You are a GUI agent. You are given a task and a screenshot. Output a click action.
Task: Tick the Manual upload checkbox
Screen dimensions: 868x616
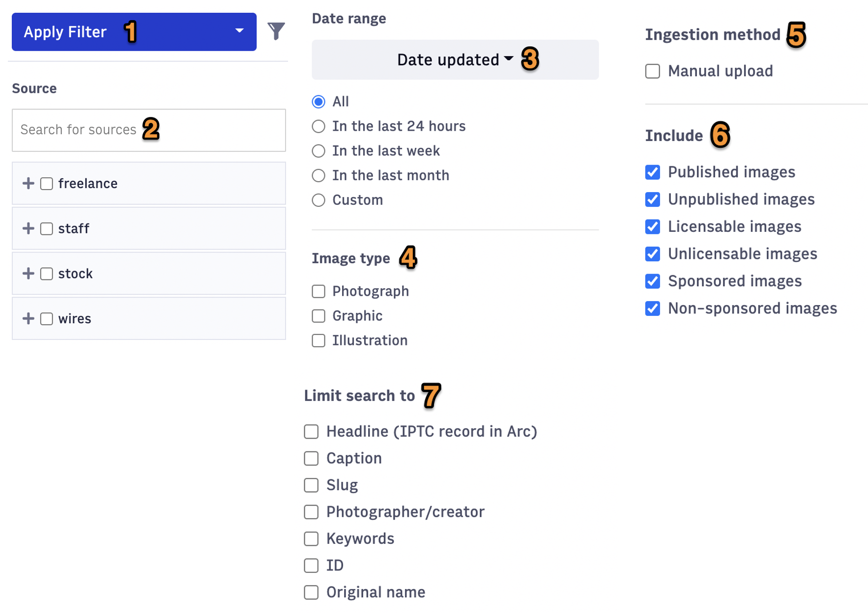point(653,71)
